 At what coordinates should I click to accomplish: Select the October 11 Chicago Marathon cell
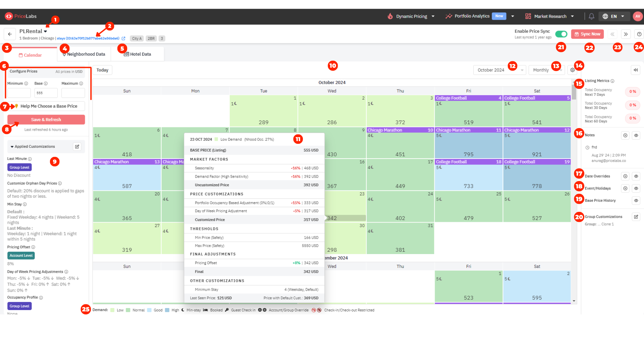[469, 143]
